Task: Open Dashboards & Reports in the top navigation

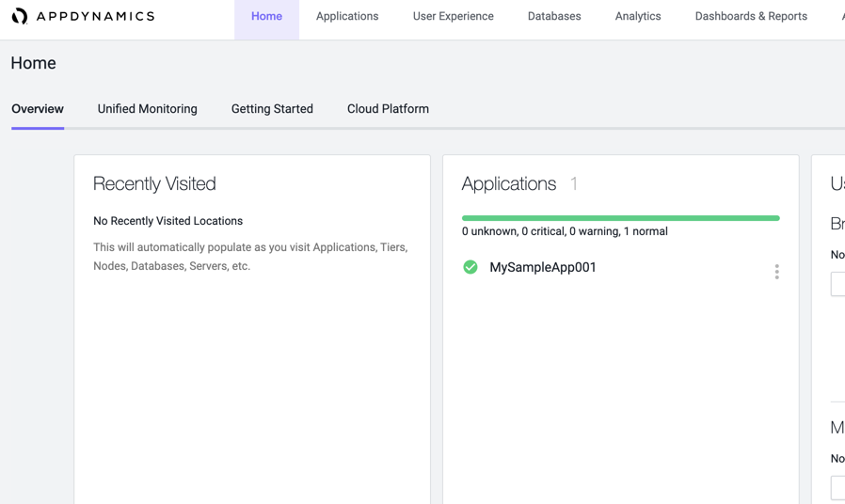Action: 751,16
